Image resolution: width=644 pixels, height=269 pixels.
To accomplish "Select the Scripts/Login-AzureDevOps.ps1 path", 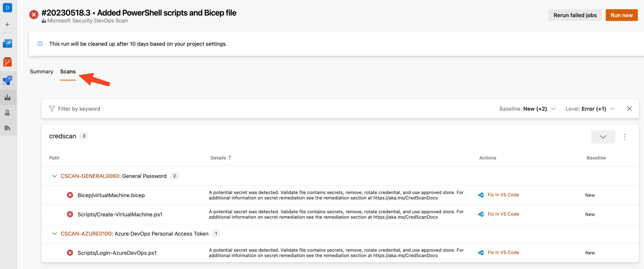I will click(x=117, y=253).
